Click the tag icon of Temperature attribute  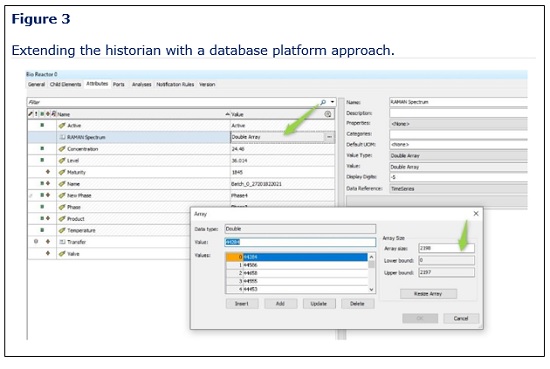tap(62, 230)
